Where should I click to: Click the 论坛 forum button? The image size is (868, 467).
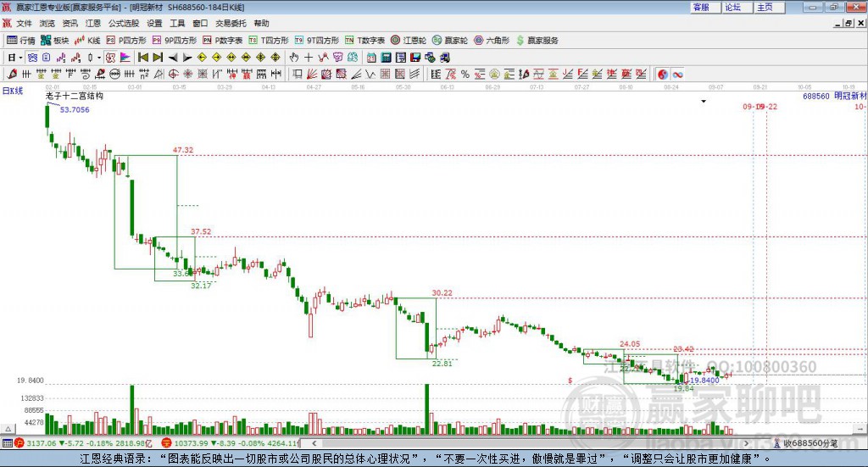point(737,7)
